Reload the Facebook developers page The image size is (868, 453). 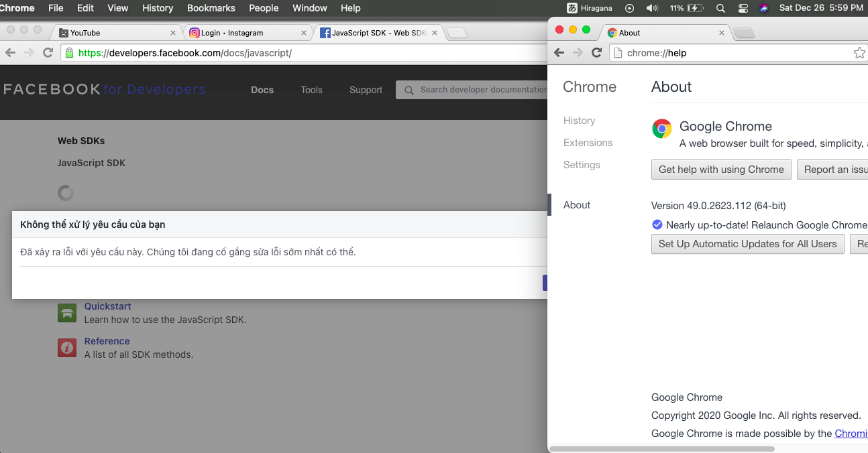pyautogui.click(x=48, y=53)
